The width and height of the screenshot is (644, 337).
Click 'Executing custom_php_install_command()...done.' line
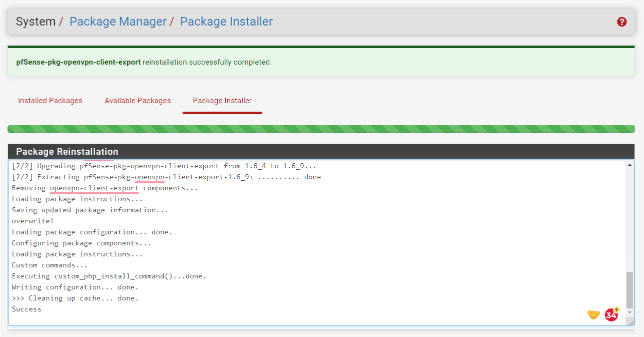109,276
